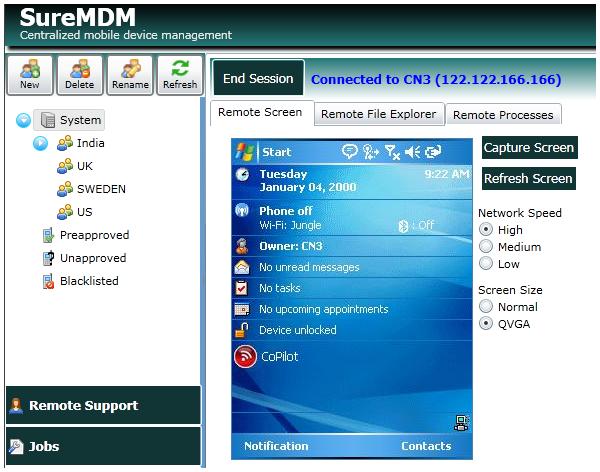600x472 pixels.
Task: Click the 'January 04, 2000' date text
Action: pos(308,187)
